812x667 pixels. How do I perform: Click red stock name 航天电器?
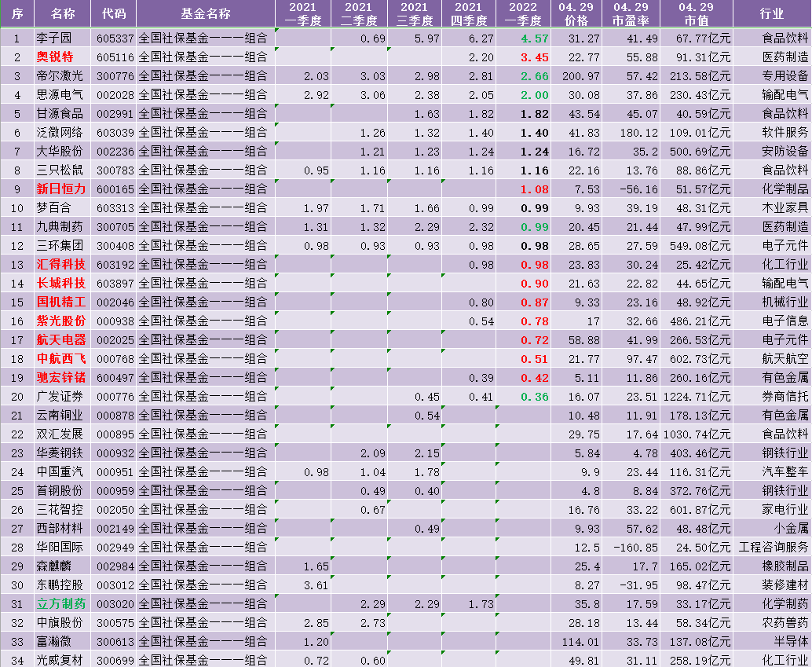61,340
